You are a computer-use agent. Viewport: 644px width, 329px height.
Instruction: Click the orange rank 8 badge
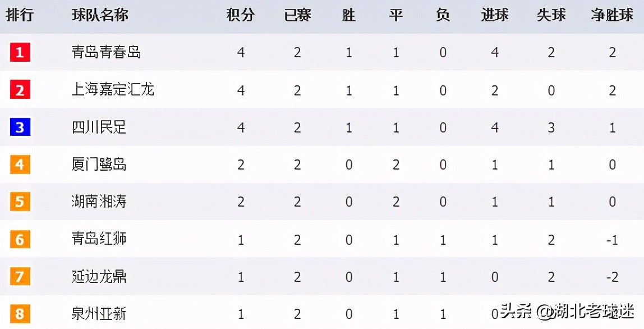tap(20, 313)
